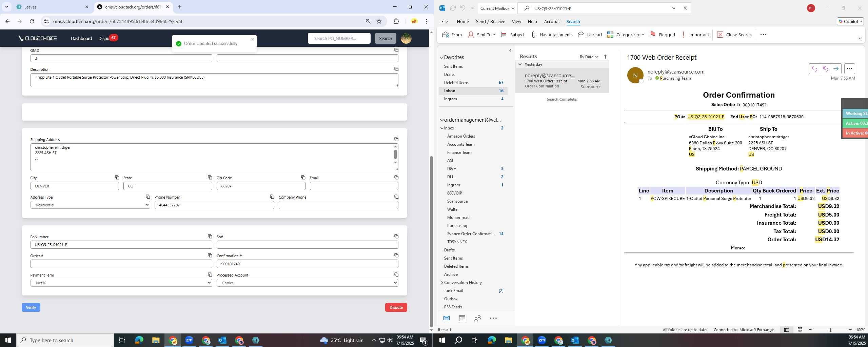
Task: Toggle Copilot in Outlook
Action: coord(850,21)
